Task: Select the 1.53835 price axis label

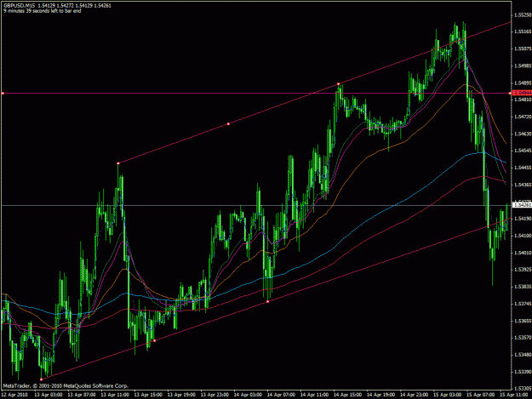Action: point(523,287)
